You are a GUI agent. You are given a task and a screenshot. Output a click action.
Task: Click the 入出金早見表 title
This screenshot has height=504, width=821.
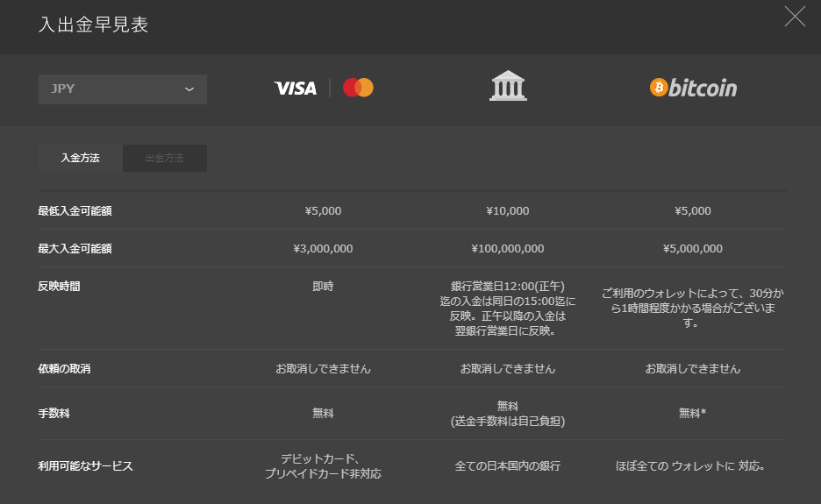point(93,25)
